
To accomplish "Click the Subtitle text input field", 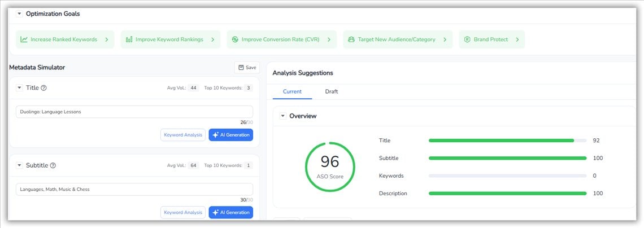I will pos(134,189).
